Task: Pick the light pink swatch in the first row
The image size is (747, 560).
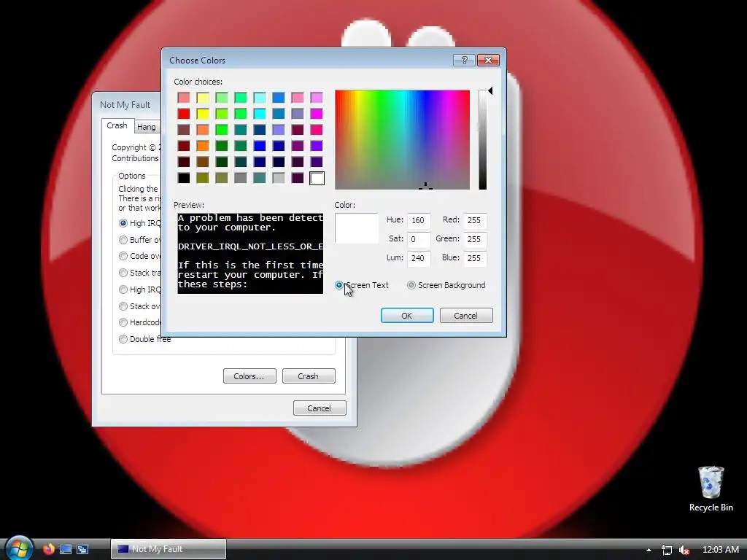Action: (x=184, y=98)
